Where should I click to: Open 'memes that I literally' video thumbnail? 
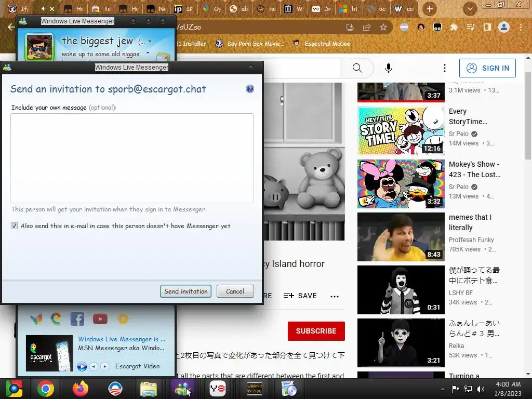[401, 237]
